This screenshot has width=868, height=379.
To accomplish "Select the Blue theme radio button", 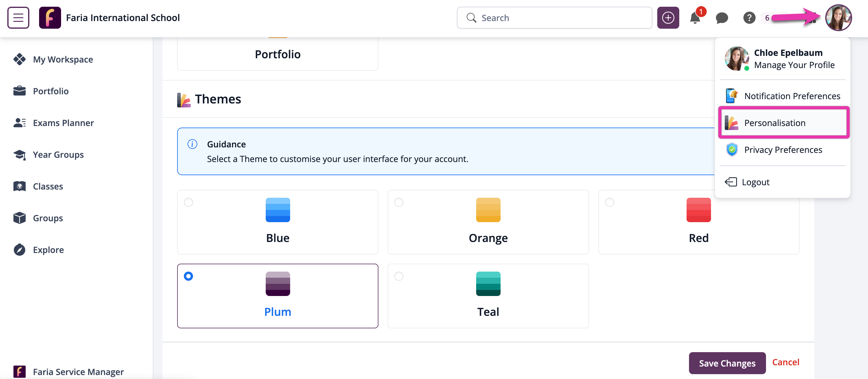I will [x=188, y=202].
